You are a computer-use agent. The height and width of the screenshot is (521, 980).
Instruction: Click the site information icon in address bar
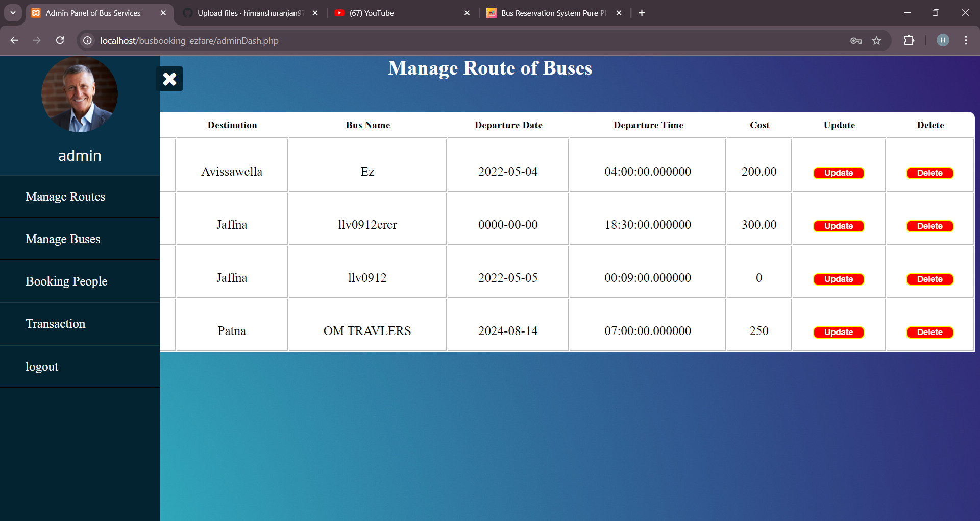[x=88, y=40]
